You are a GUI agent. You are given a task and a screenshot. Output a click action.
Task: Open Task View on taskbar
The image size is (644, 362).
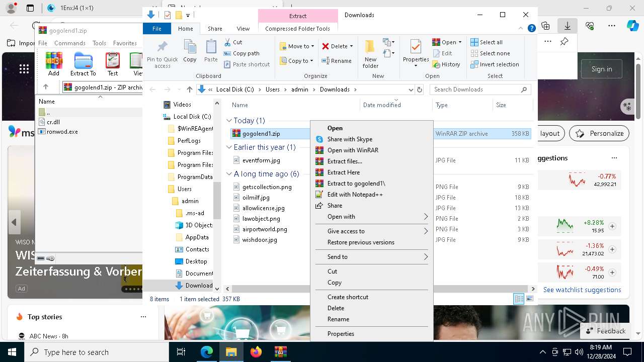[181, 352]
